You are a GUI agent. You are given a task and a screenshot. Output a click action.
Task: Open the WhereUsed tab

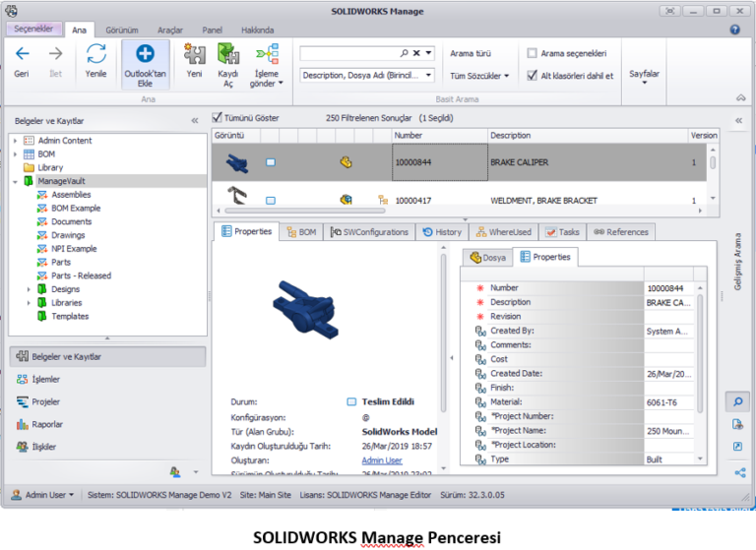pos(503,232)
